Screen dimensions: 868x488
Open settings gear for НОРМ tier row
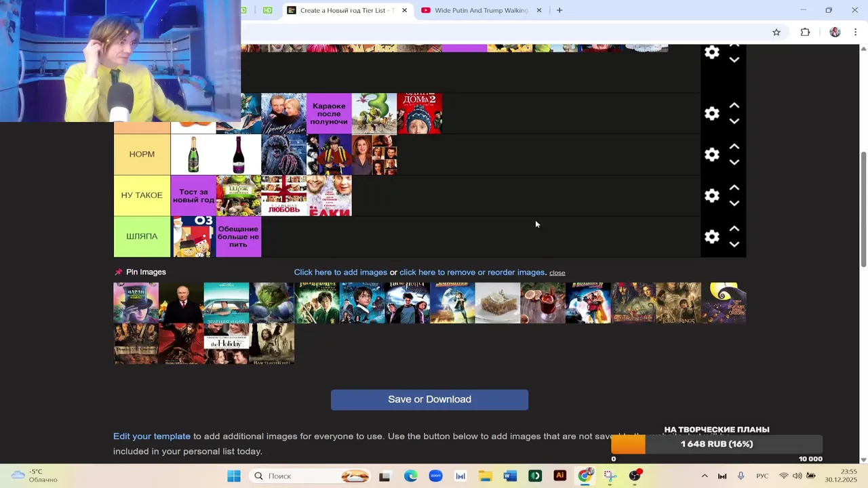click(711, 155)
